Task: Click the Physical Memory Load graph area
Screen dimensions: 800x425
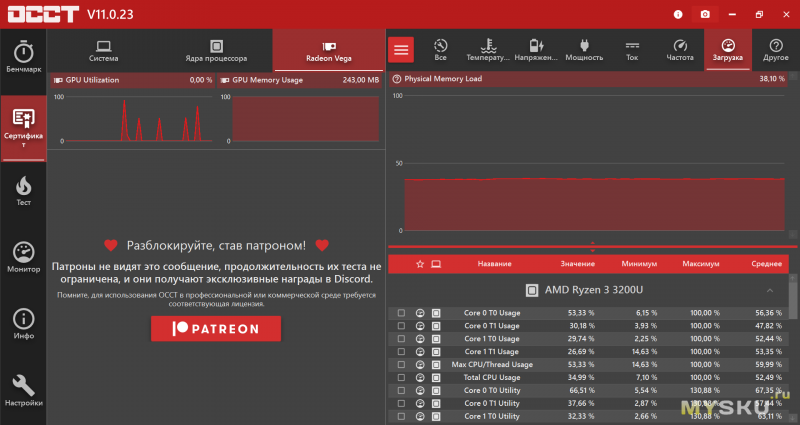Action: coord(594,163)
